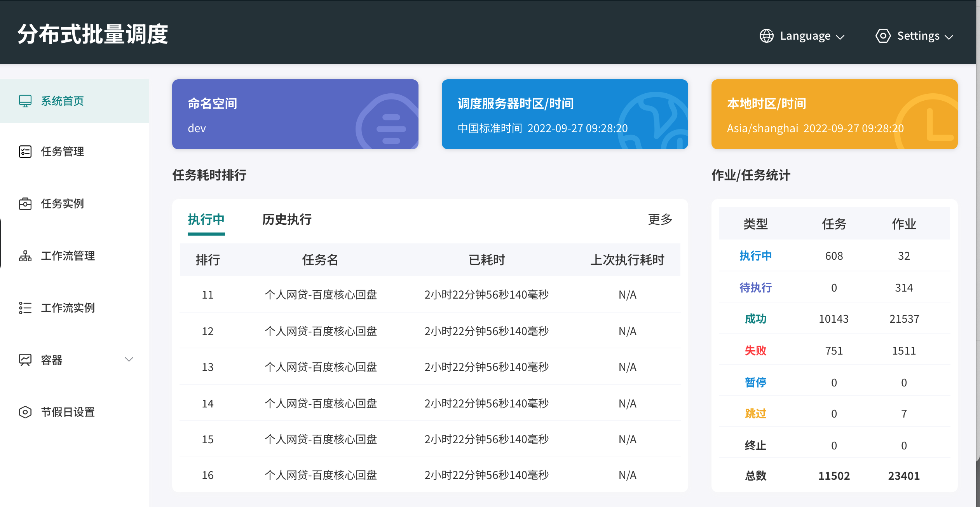Click the 任务名 column header

coord(320,260)
